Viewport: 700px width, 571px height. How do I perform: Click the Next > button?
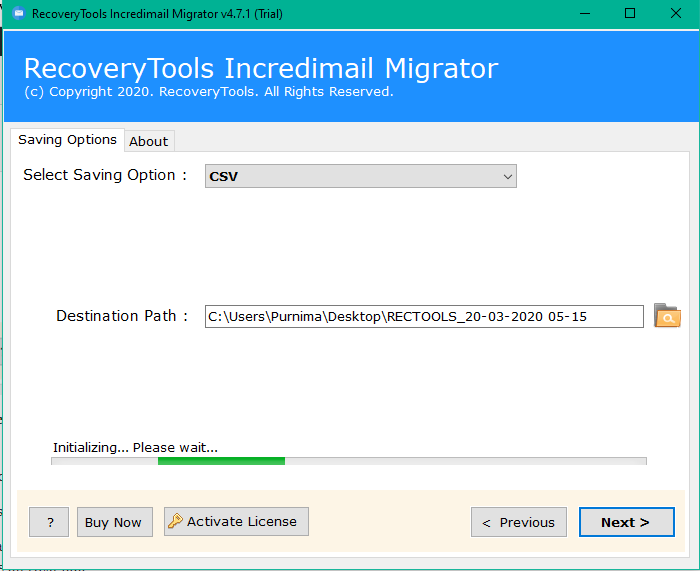(x=626, y=522)
